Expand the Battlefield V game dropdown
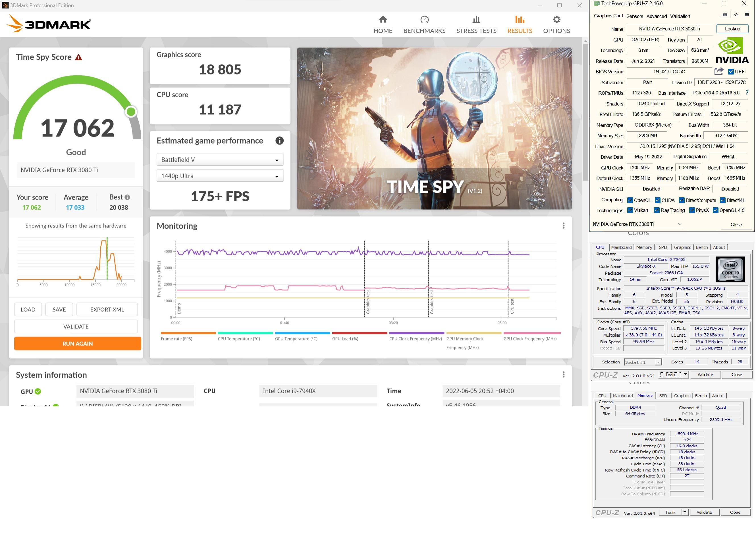This screenshot has width=756, height=546. coord(220,160)
